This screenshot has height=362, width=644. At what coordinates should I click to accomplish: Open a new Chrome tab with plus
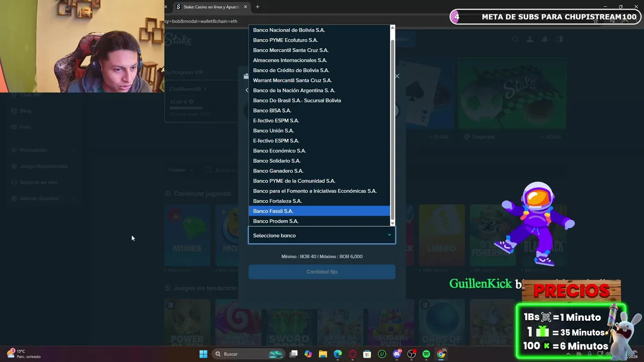pos(258,7)
